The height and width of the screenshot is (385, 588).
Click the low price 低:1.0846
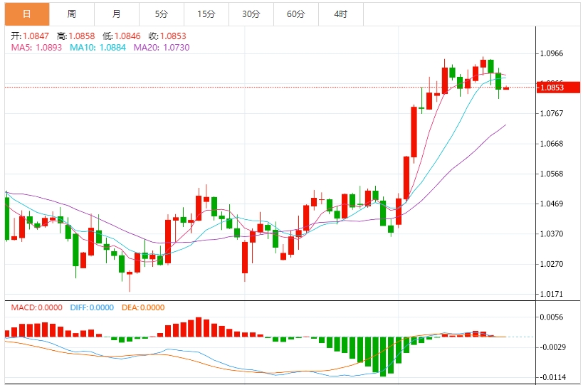(122, 36)
